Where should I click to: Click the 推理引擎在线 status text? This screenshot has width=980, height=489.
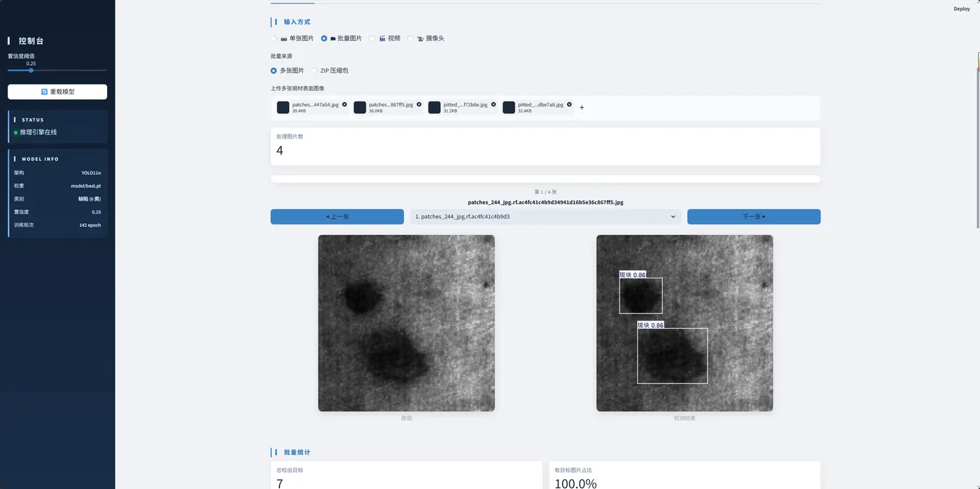click(x=38, y=132)
